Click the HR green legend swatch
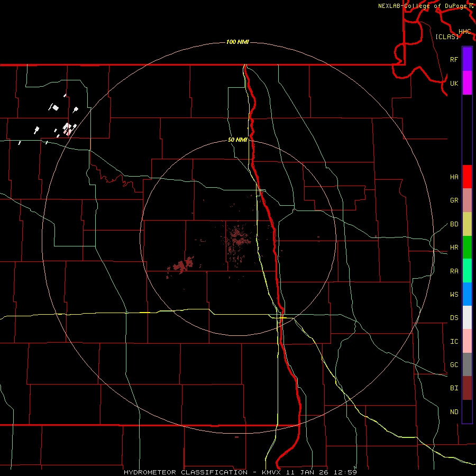Viewport: 476px width, 476px height. coord(467,247)
